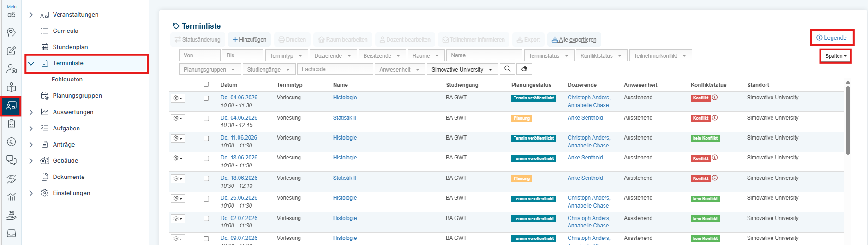
Task: Open Curricula in the sidebar menu
Action: pyautogui.click(x=66, y=31)
